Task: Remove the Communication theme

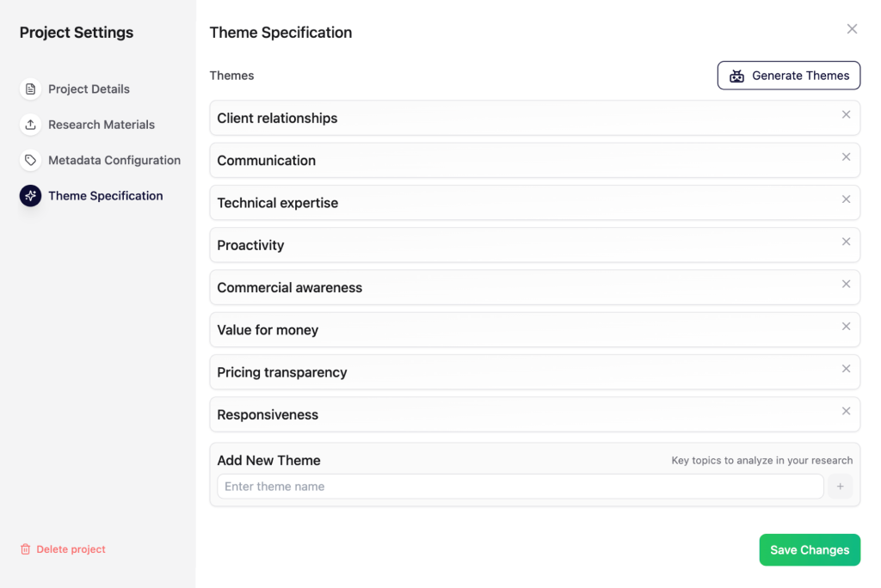Action: tap(846, 157)
